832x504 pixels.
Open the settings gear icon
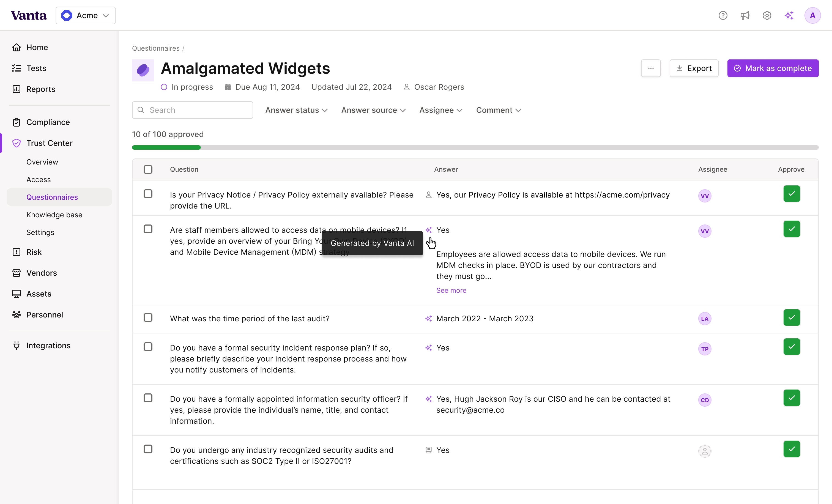click(767, 15)
